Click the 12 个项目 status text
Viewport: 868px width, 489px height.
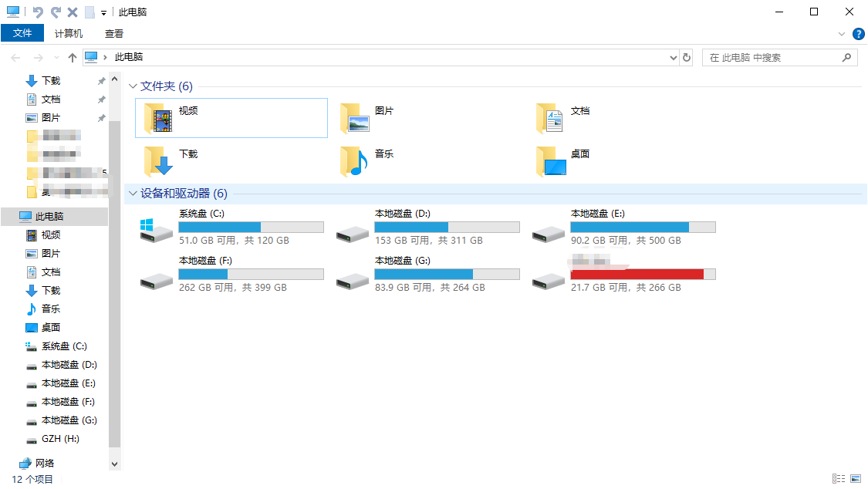[32, 479]
